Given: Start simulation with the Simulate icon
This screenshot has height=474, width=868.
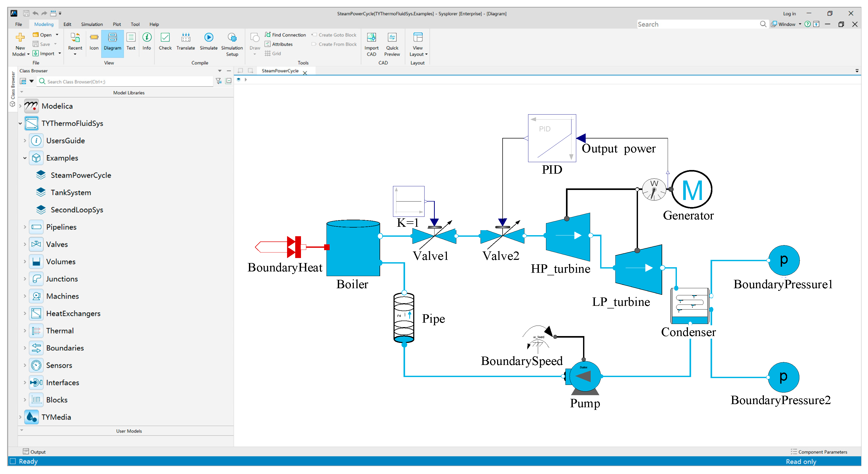Looking at the screenshot, I should pos(208,38).
